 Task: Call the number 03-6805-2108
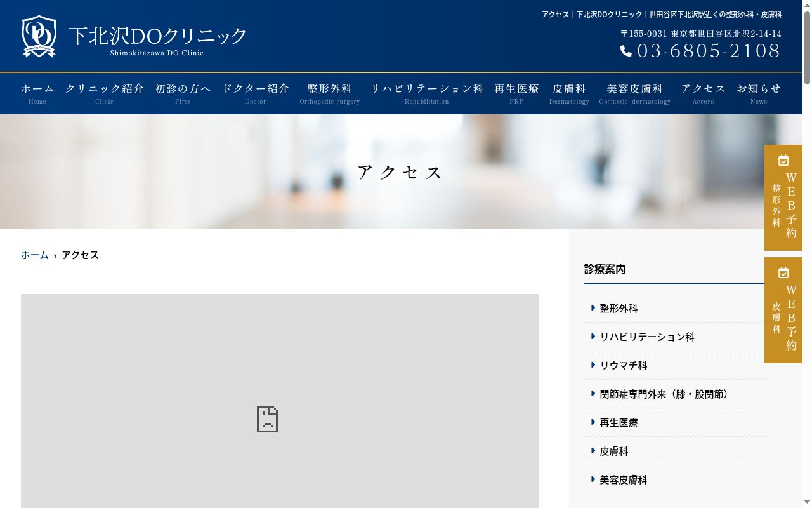pyautogui.click(x=709, y=51)
